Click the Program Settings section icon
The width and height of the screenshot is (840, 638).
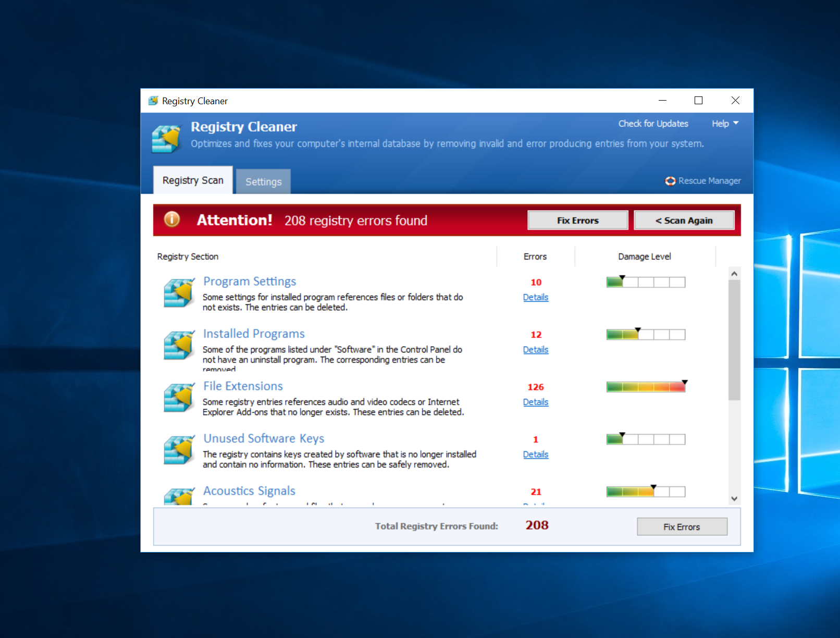(179, 293)
